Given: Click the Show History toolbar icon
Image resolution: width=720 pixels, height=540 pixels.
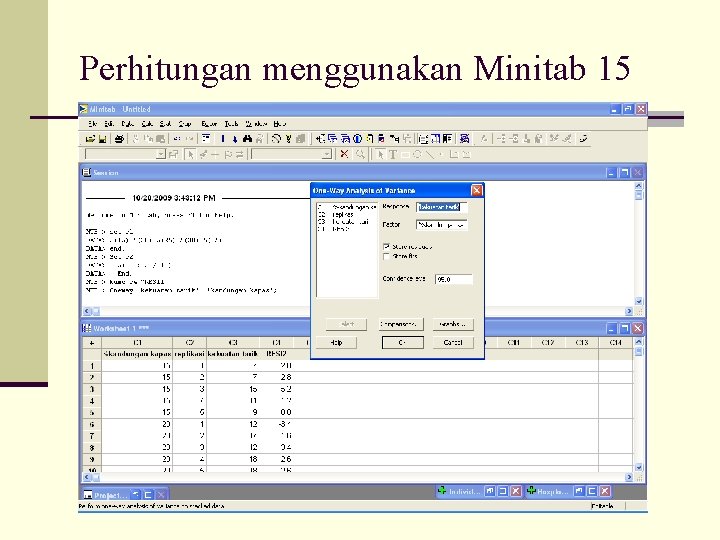Looking at the screenshot, I should click(x=369, y=139).
